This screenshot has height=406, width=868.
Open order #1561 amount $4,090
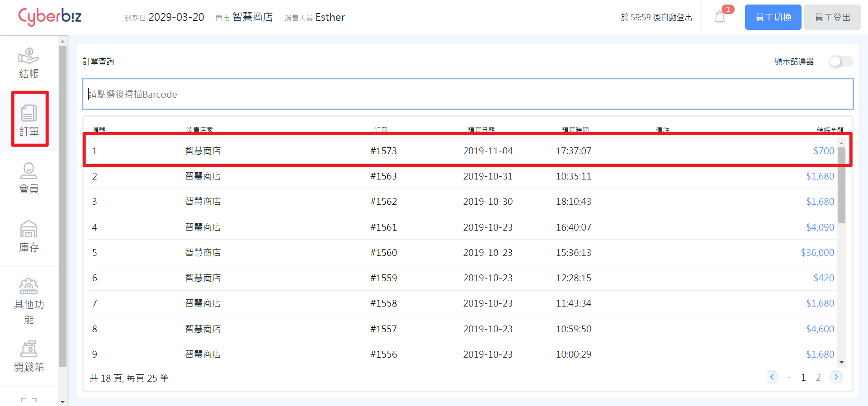point(820,227)
